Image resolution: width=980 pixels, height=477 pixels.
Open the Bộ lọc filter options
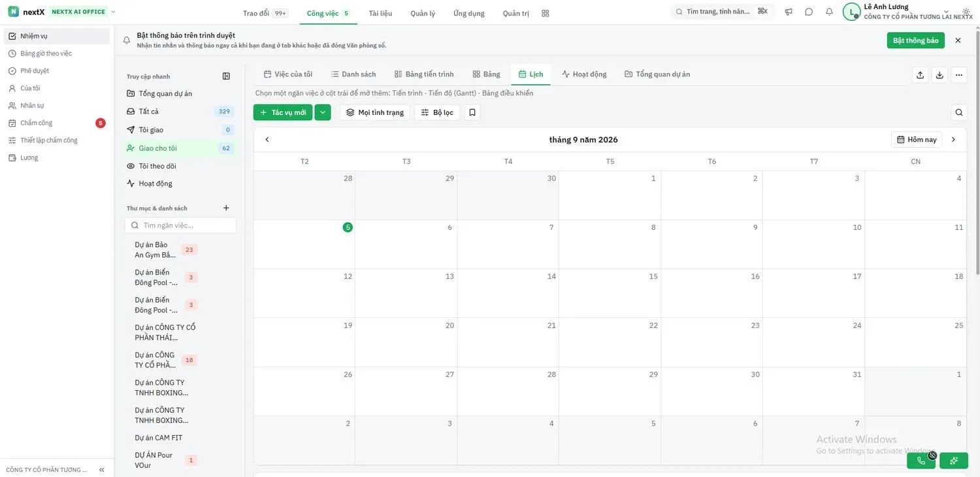coord(437,112)
